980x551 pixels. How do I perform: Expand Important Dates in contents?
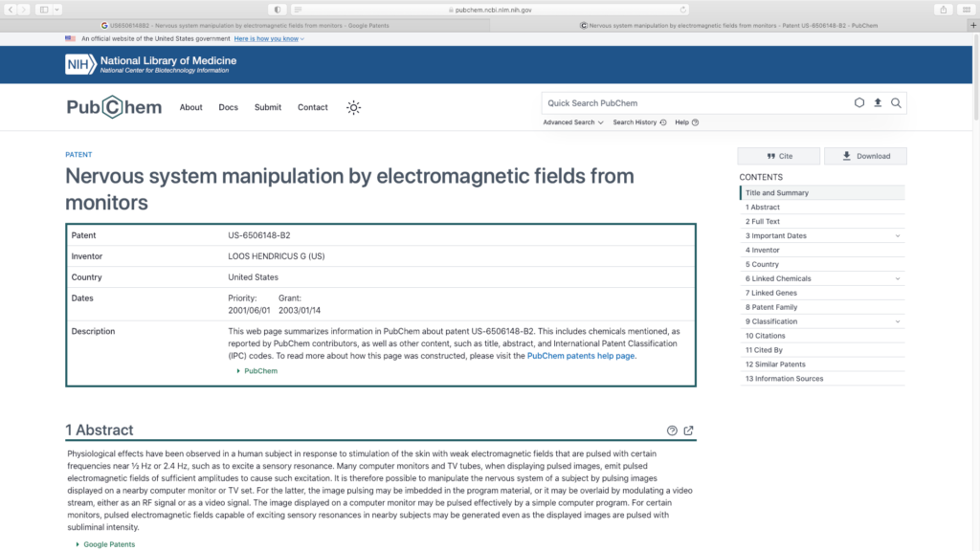click(x=897, y=235)
